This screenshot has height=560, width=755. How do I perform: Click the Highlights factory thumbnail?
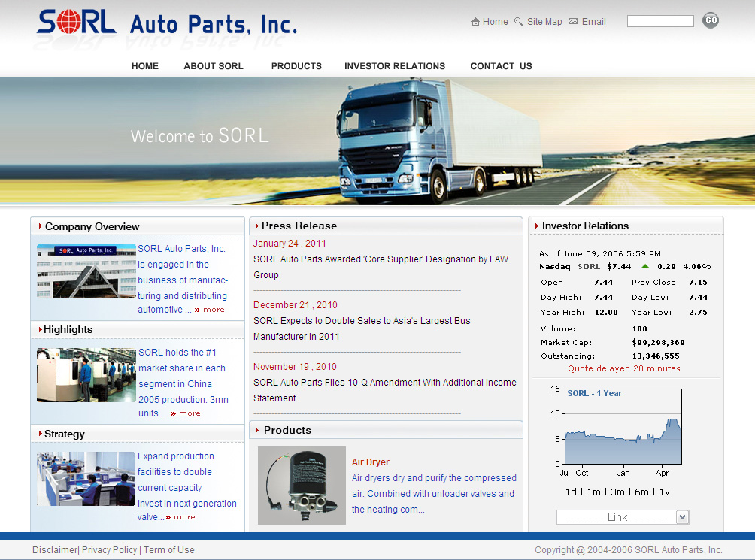click(x=86, y=375)
